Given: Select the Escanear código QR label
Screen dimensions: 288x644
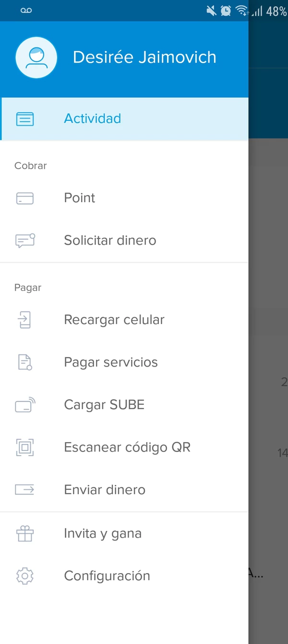Looking at the screenshot, I should tap(127, 447).
